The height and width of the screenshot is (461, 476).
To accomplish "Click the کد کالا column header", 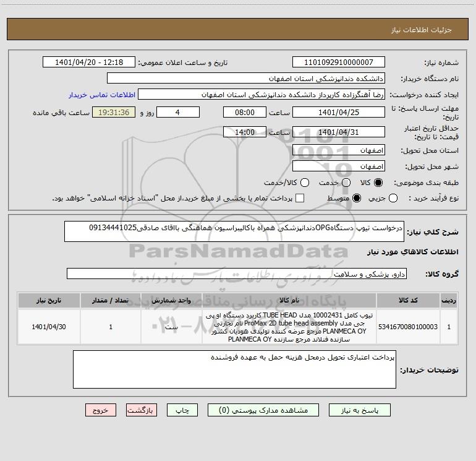I will [x=408, y=300].
